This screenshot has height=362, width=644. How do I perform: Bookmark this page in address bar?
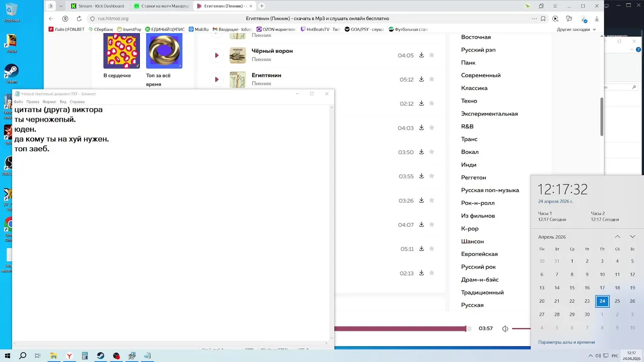[543, 19]
